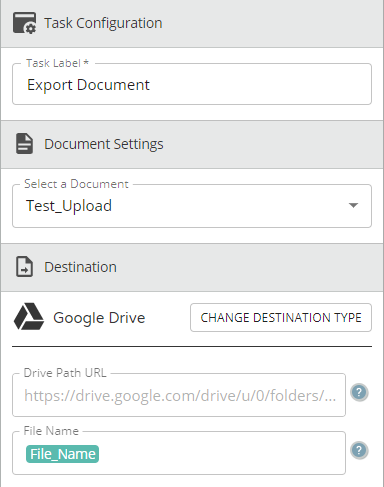The height and width of the screenshot is (487, 384).
Task: Click the Document Settings page icon
Action: [24, 144]
